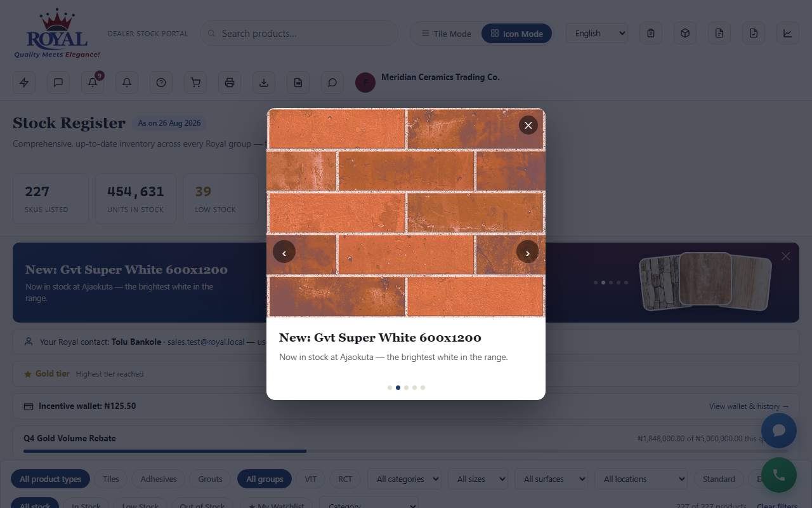Select the All product types filter pill
Image resolution: width=812 pixels, height=508 pixels.
[51, 479]
